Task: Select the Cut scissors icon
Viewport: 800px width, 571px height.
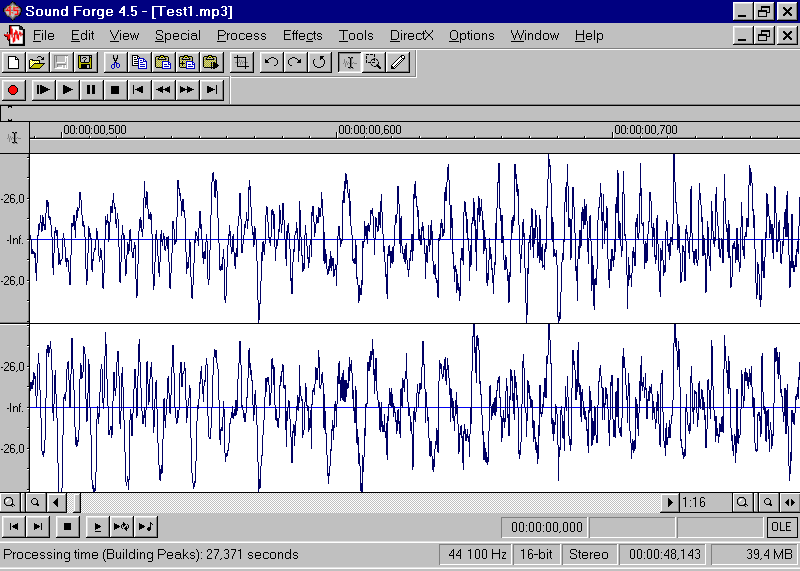Action: pos(115,62)
